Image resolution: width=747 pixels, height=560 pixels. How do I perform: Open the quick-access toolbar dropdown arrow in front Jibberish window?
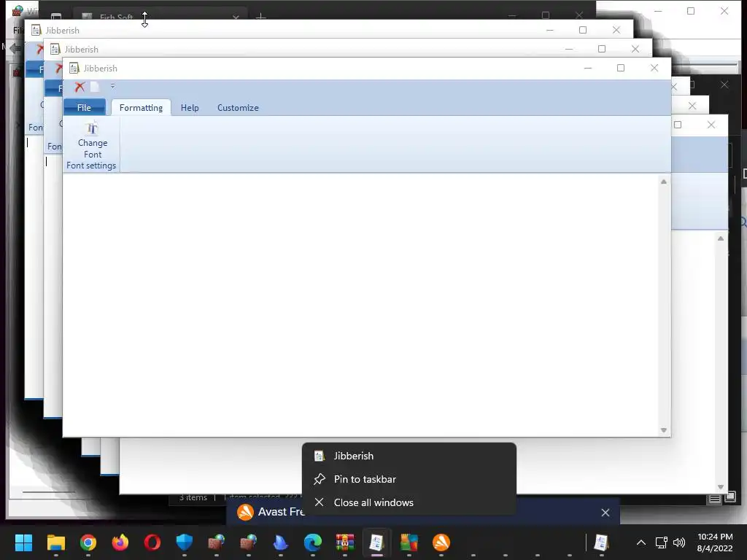point(112,86)
